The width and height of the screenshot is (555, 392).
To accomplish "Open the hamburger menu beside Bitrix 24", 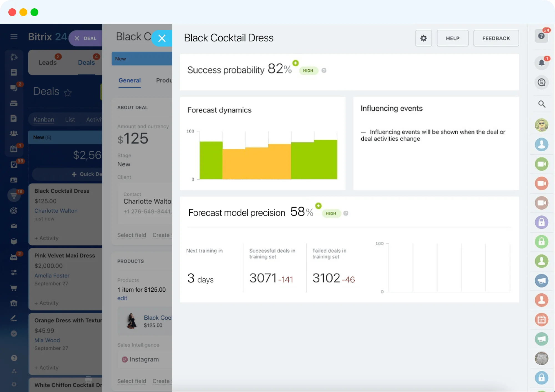I will pyautogui.click(x=14, y=37).
